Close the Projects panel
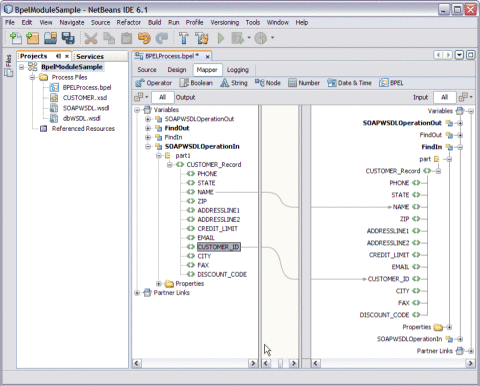This screenshot has height=386, width=480. coord(67,56)
